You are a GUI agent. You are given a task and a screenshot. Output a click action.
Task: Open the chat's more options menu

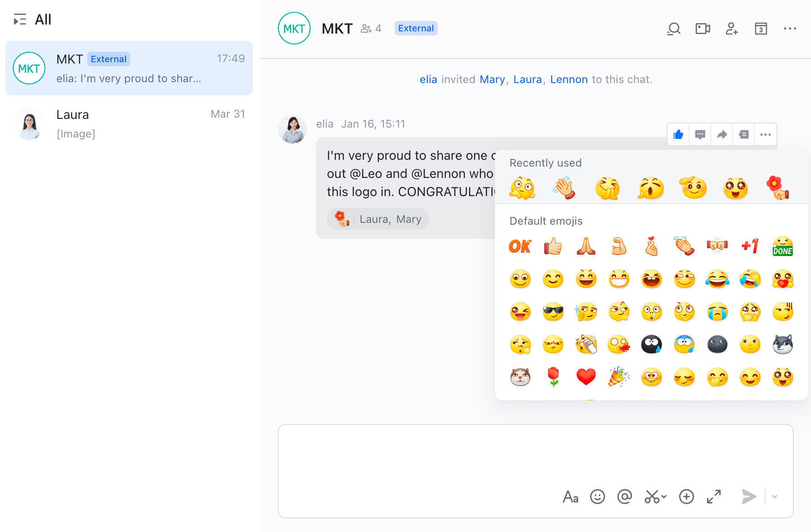coord(791,28)
